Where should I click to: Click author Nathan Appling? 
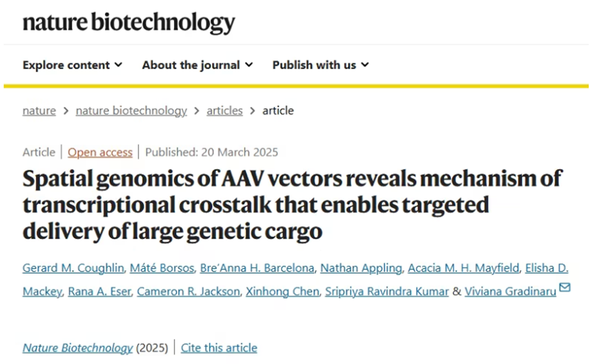point(361,267)
